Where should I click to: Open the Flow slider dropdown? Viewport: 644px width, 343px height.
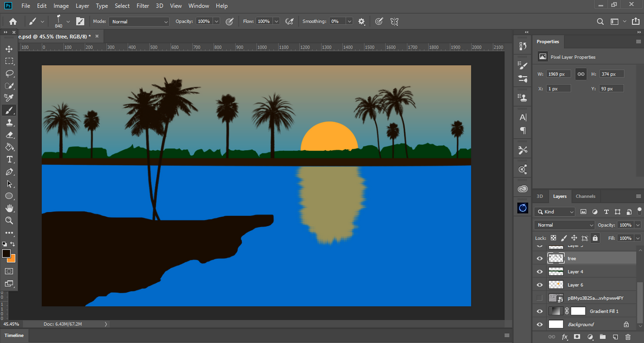tap(276, 22)
